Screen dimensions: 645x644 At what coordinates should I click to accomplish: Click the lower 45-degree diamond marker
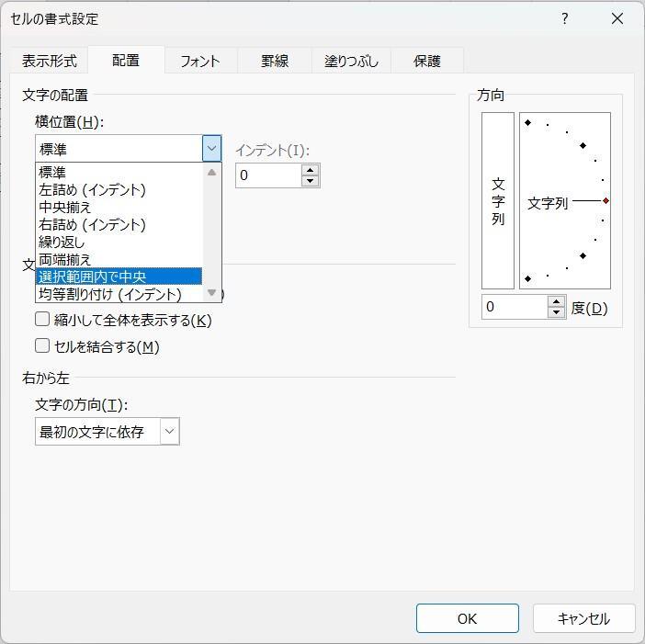[x=583, y=255]
